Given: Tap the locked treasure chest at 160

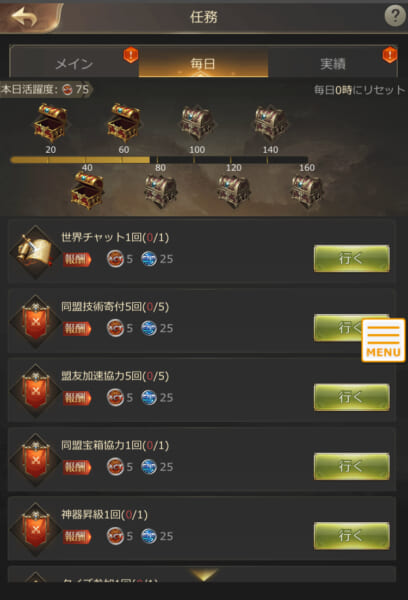Looking at the screenshot, I should [x=307, y=191].
